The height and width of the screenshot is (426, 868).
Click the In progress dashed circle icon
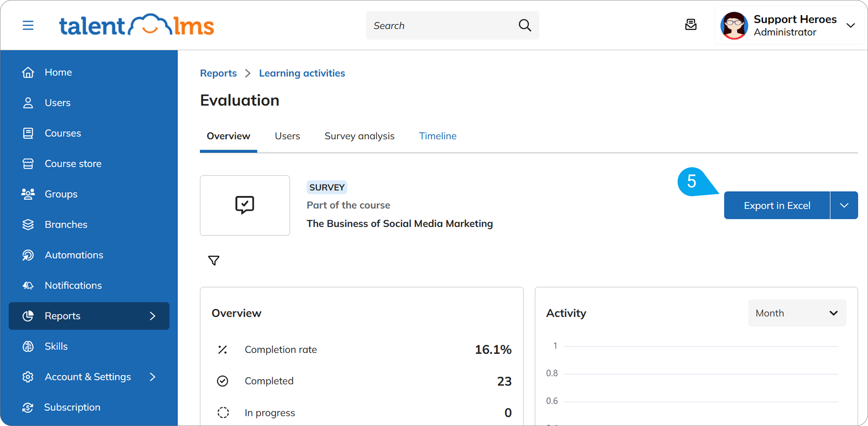[x=223, y=412]
